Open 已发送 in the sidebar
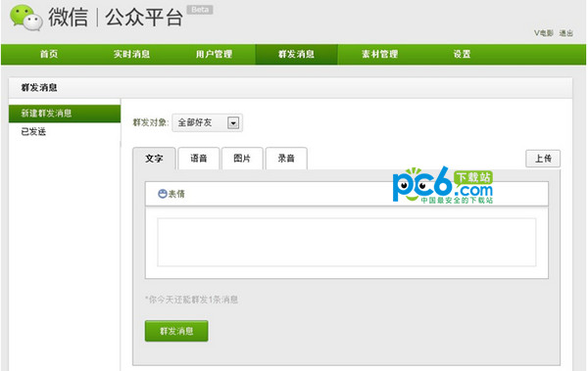 tap(33, 132)
